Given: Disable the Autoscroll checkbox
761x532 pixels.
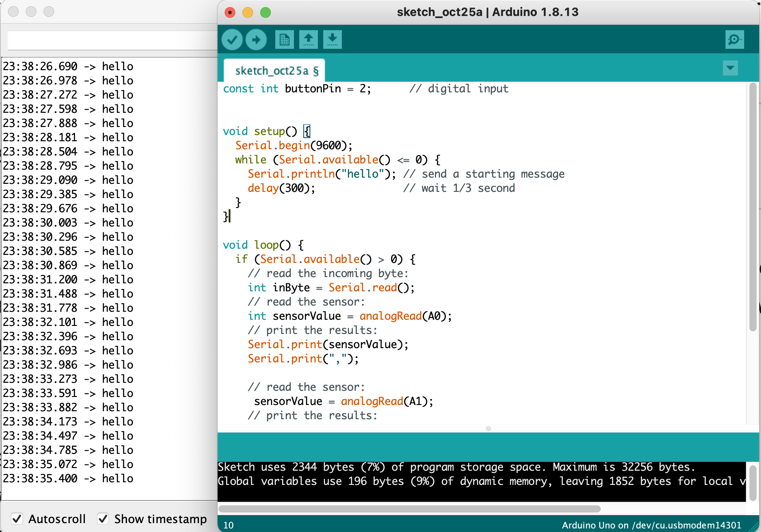Looking at the screenshot, I should point(17,519).
